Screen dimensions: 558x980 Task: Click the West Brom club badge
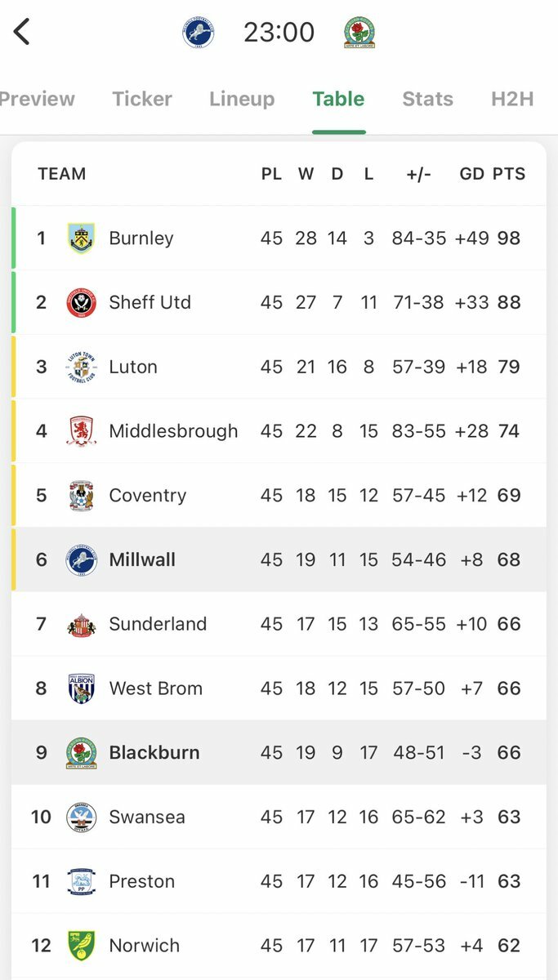click(82, 688)
